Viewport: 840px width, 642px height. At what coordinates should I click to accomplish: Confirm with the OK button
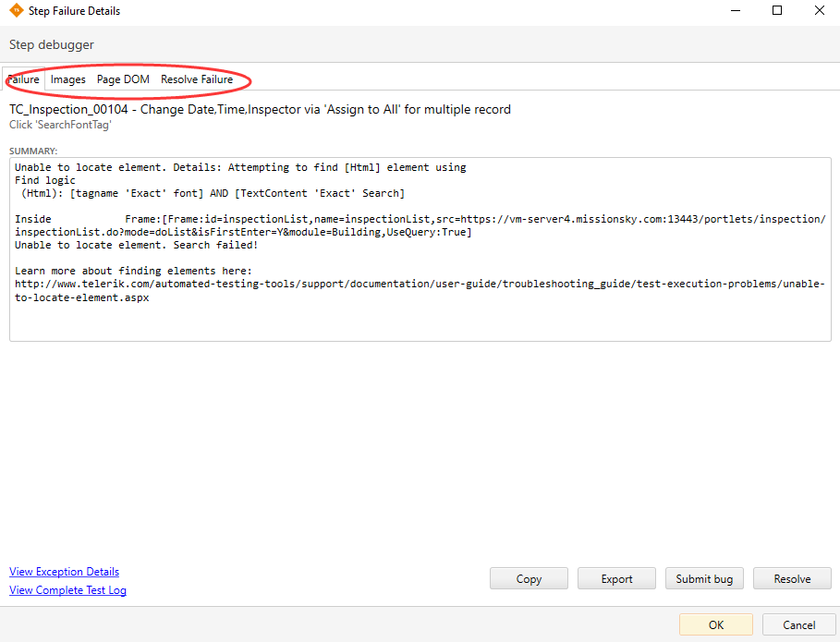pos(716,624)
